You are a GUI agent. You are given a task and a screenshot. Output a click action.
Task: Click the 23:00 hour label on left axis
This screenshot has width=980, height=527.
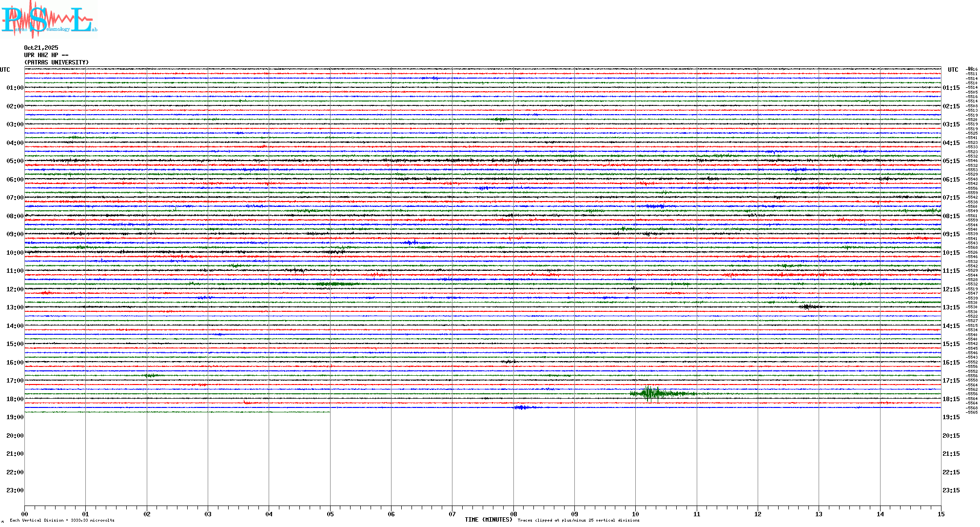pos(15,490)
